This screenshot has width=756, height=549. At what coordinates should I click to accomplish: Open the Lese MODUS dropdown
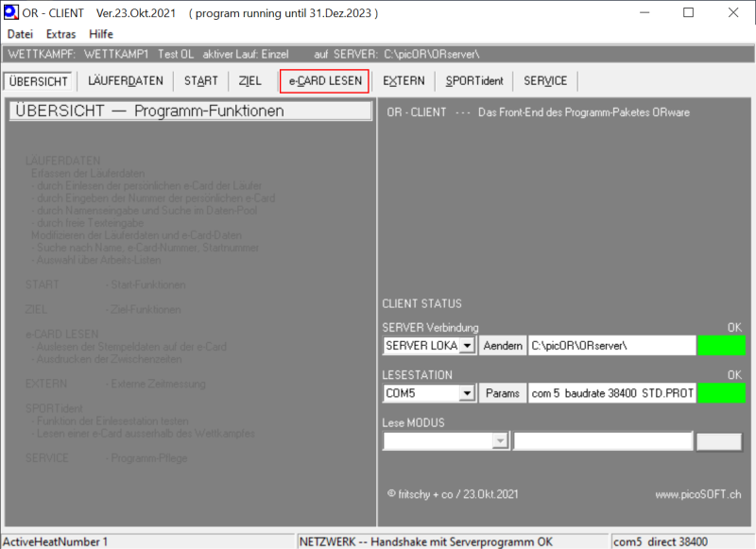(x=500, y=441)
